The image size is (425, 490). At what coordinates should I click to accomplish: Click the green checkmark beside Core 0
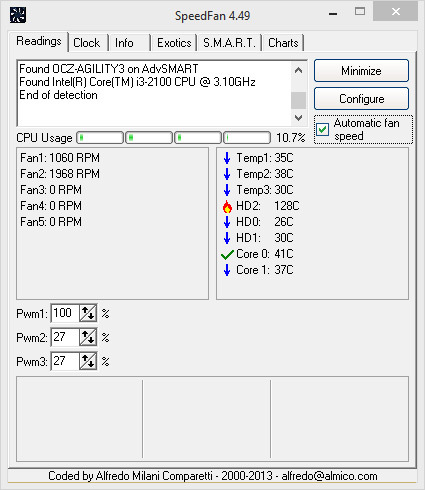tap(227, 255)
